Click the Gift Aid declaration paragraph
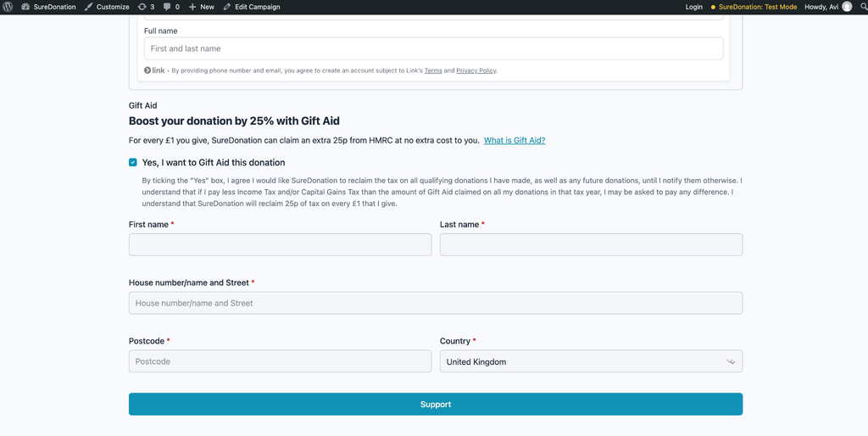This screenshot has width=868, height=436. [x=442, y=193]
